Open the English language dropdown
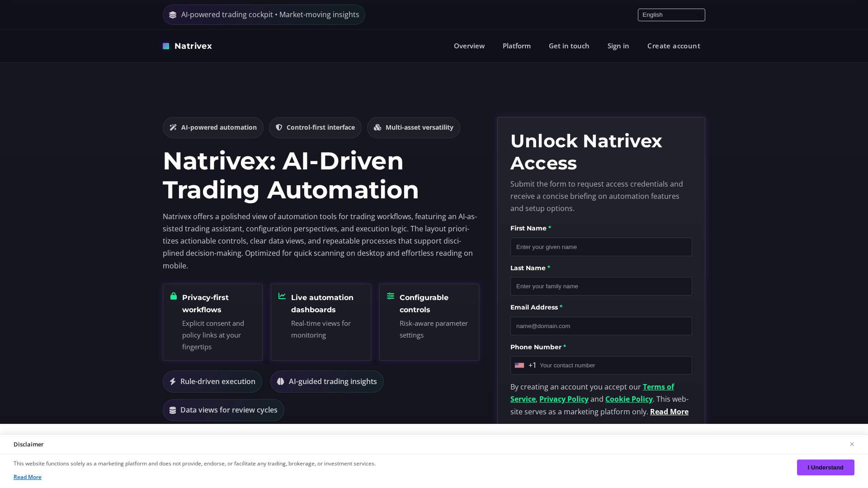 click(671, 15)
